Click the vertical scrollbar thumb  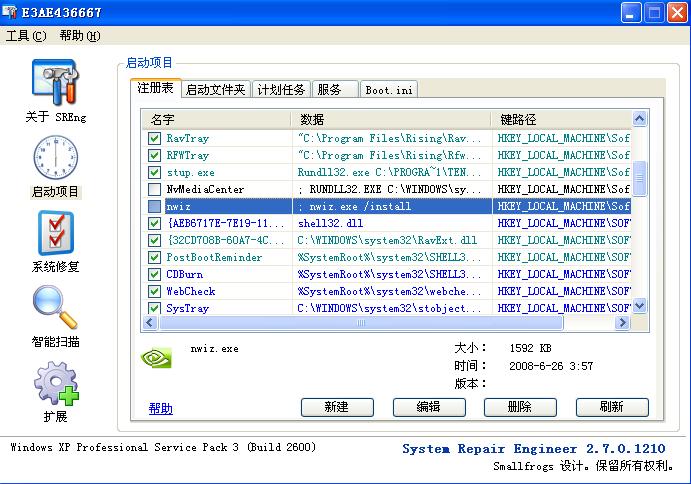click(x=639, y=178)
